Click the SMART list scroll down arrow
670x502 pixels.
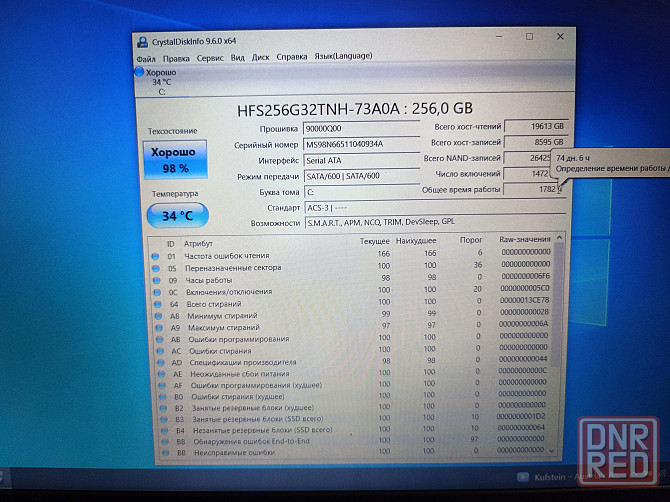click(x=552, y=451)
